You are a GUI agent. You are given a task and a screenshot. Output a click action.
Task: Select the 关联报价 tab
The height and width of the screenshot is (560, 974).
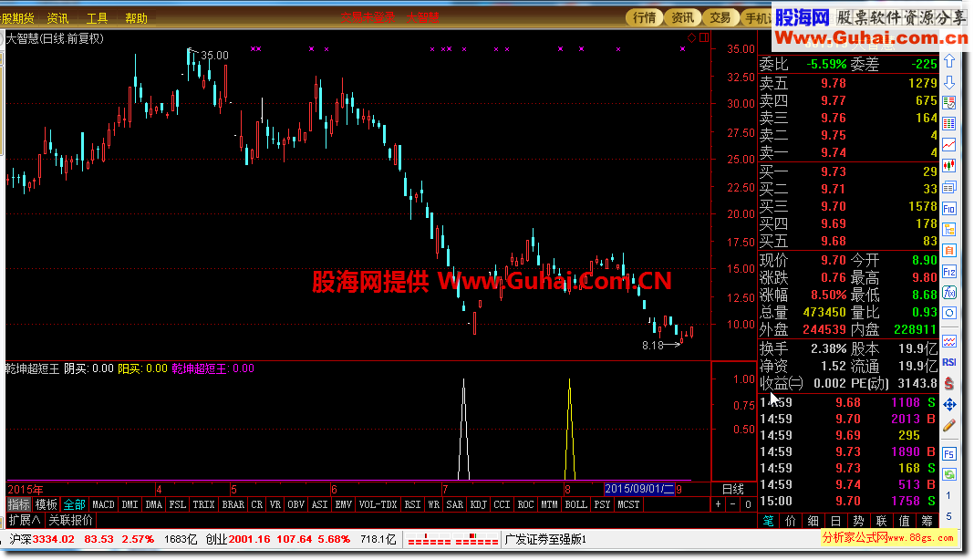pos(70,520)
